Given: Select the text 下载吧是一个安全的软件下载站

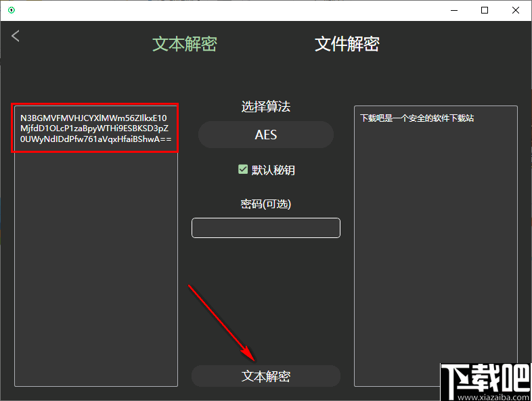Looking at the screenshot, I should point(417,118).
